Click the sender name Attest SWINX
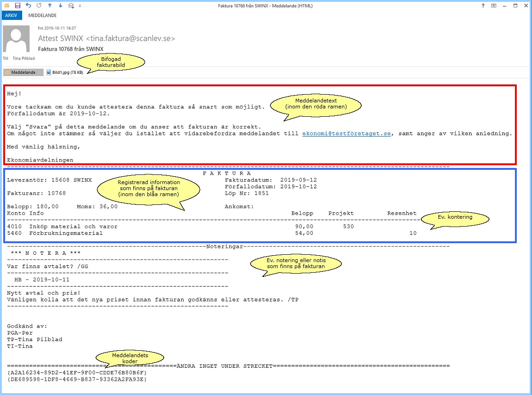Image resolution: width=532 pixels, height=395 pixels. click(60, 38)
